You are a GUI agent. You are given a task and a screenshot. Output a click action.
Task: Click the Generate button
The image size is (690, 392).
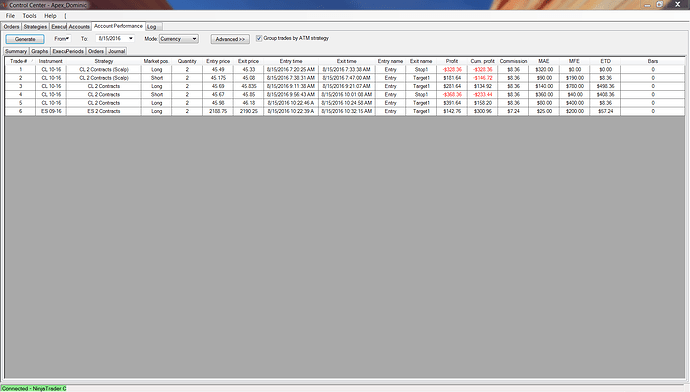(x=25, y=39)
